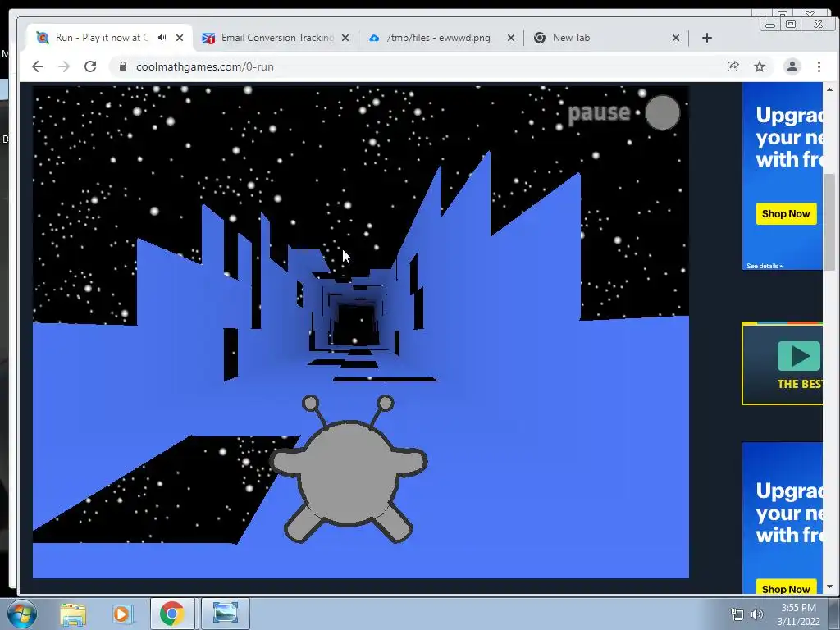
Task: Mute the audio speaker icon on Run tab
Action: (x=162, y=38)
